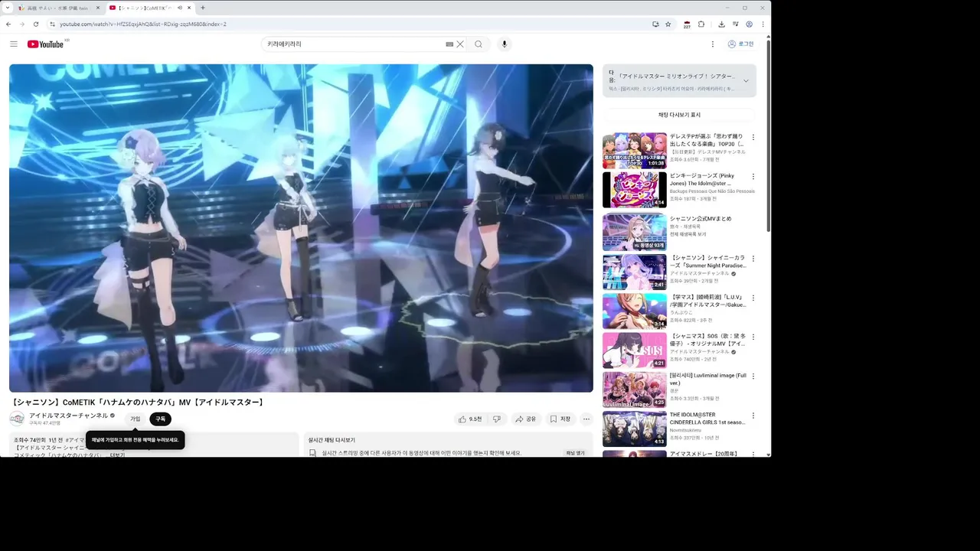Bookmark this page with the star icon
Image resolution: width=980 pixels, height=551 pixels.
pos(668,24)
